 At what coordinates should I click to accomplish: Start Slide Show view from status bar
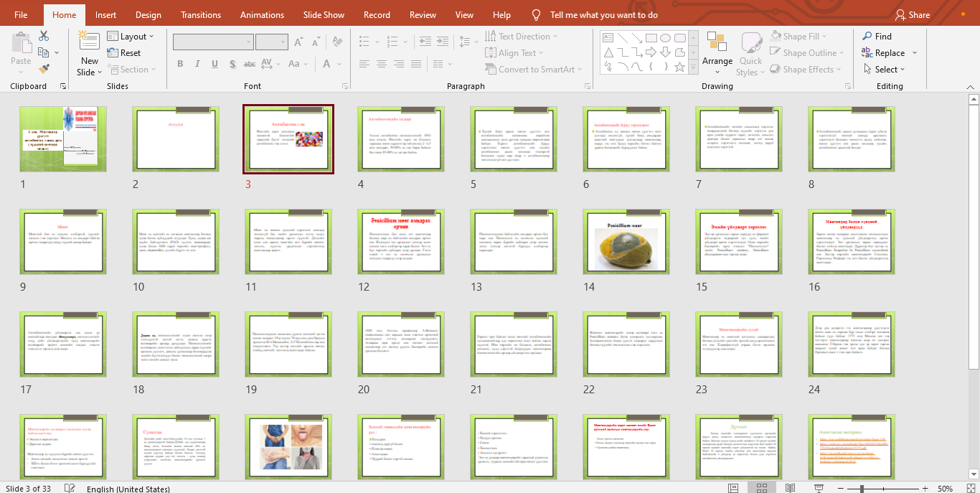point(816,488)
